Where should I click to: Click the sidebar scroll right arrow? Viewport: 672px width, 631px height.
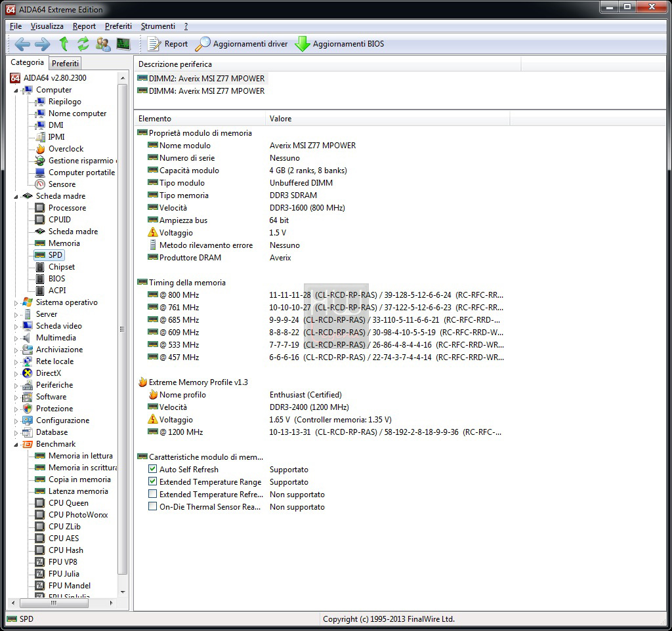coord(111,603)
